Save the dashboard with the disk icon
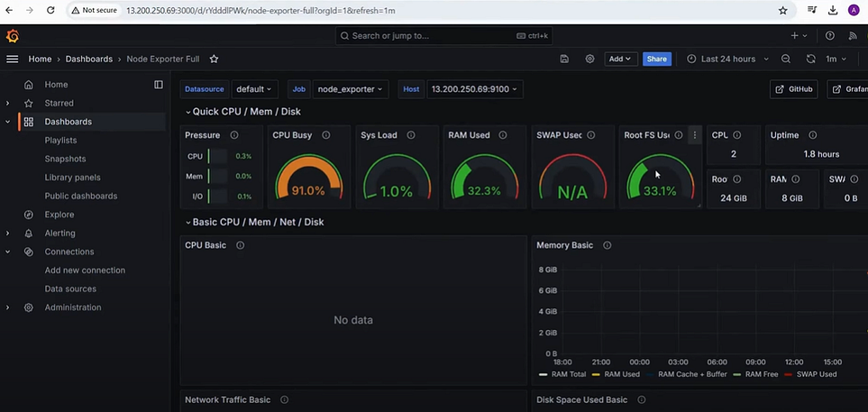This screenshot has width=868, height=412. tap(564, 59)
